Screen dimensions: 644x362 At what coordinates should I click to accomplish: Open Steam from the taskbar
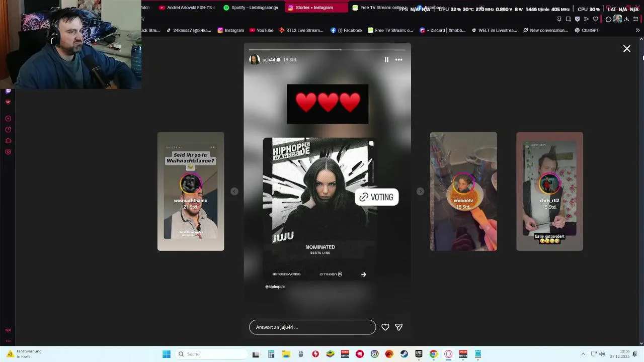404,354
